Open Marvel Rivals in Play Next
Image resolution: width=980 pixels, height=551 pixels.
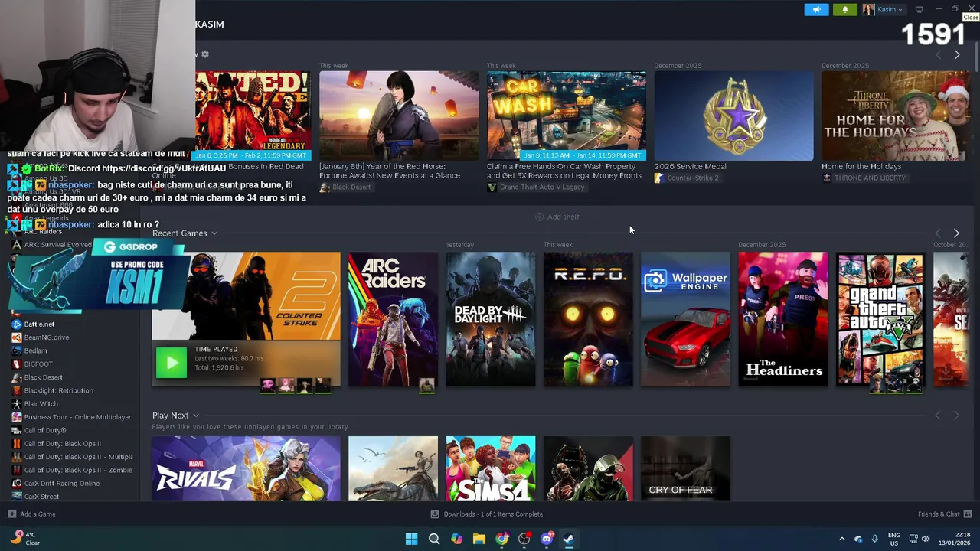click(246, 468)
